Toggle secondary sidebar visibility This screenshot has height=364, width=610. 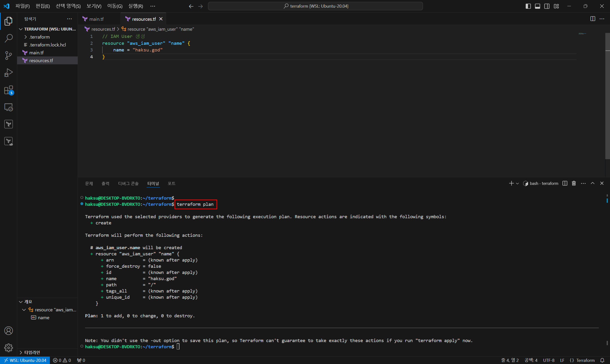point(547,6)
